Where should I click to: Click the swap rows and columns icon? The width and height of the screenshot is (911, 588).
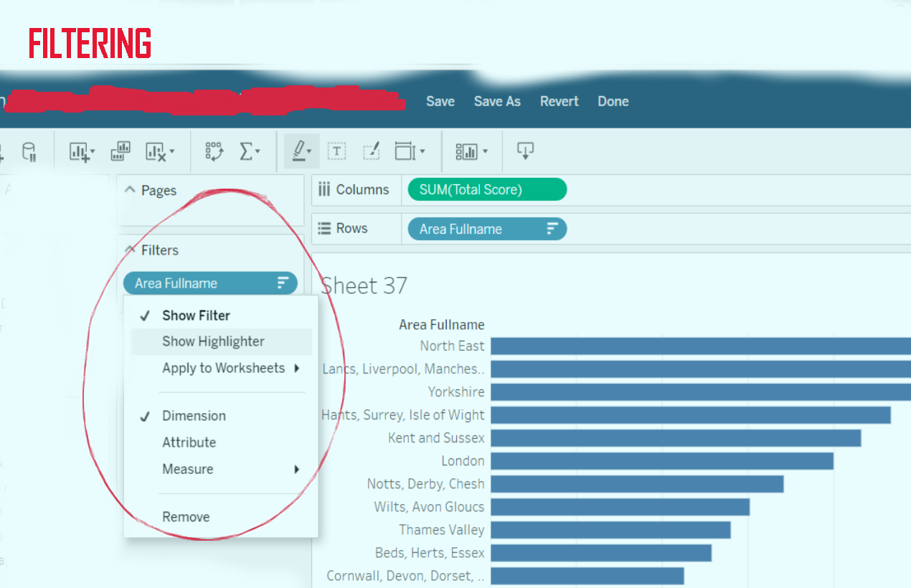coord(214,151)
